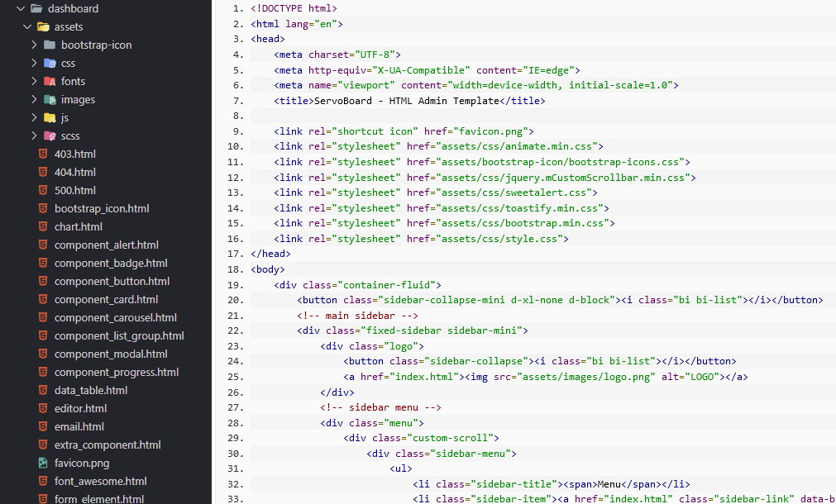Screen dimensions: 836x504
Task: Open the extra_component.html file
Action: [x=107, y=445]
